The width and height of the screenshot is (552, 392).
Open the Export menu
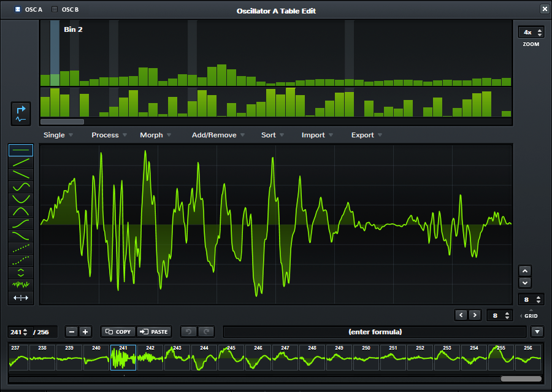tap(367, 135)
